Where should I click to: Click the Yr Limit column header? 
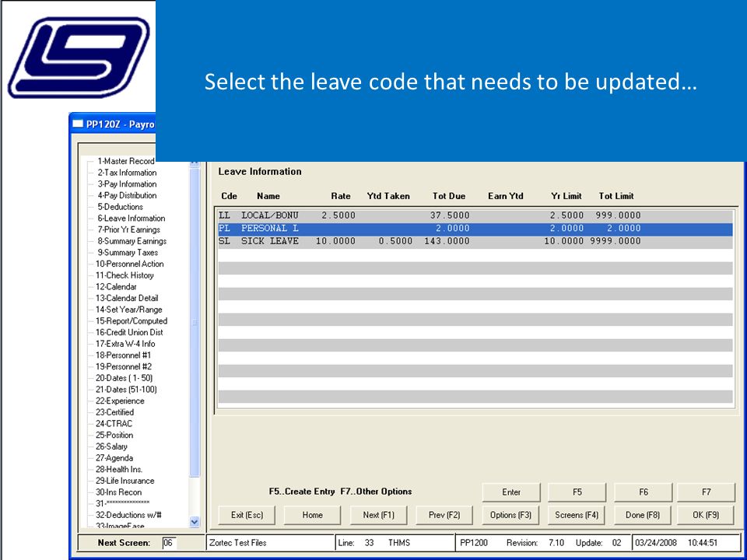pyautogui.click(x=566, y=196)
